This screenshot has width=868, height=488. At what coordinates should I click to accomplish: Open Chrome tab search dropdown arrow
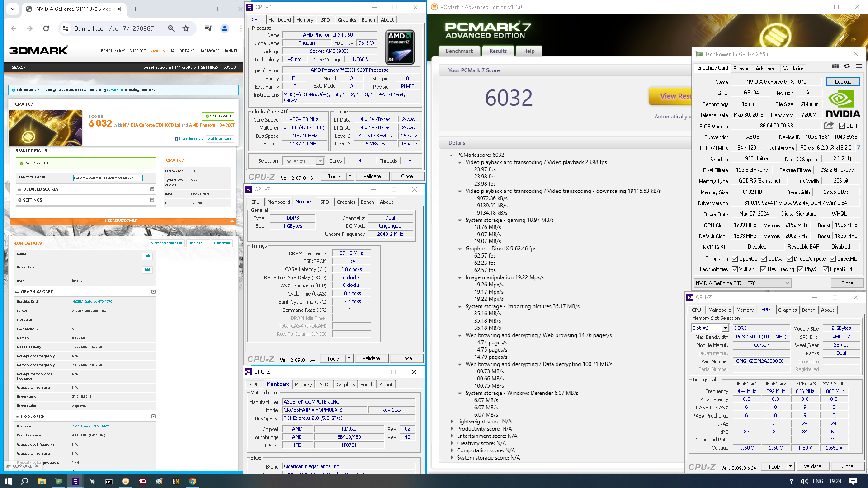click(13, 9)
